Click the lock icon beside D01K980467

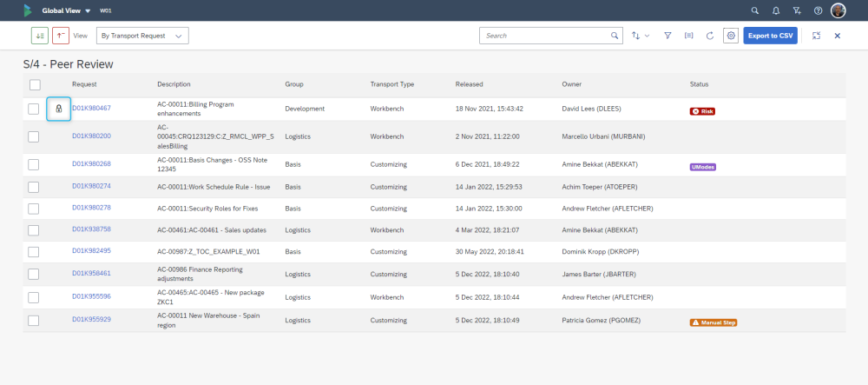(58, 109)
